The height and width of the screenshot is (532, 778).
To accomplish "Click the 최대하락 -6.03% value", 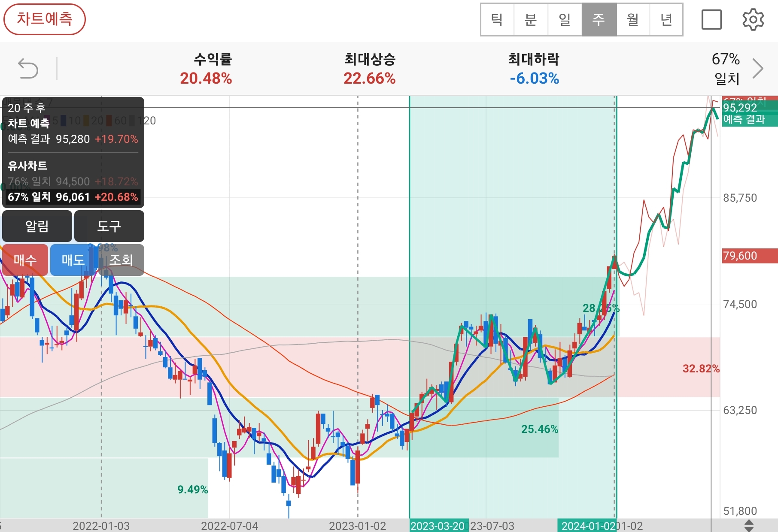I will [x=534, y=79].
